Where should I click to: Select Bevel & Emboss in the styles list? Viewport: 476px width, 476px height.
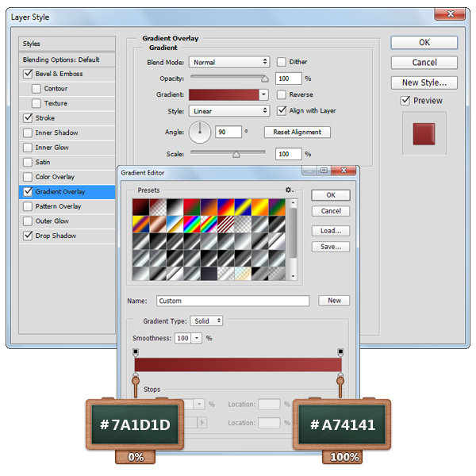click(x=59, y=74)
